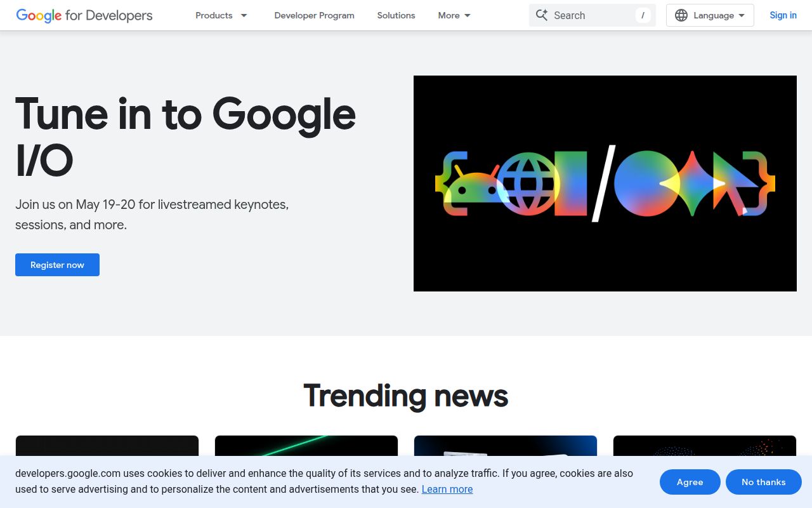Open the More menu item
This screenshot has height=508, width=812.
click(x=449, y=15)
